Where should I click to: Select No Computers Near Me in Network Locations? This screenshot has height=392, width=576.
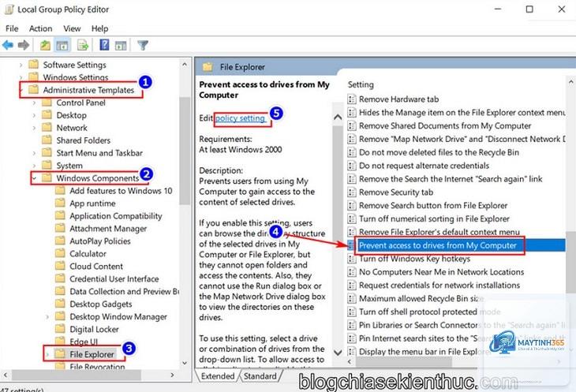[442, 271]
